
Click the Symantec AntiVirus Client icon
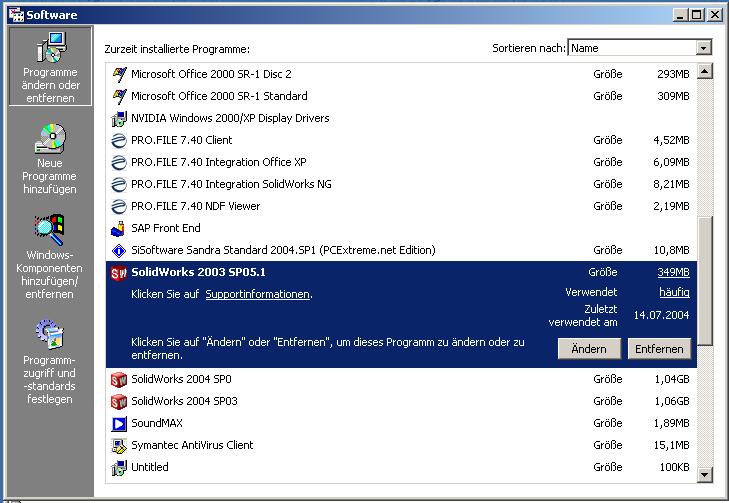pos(119,446)
